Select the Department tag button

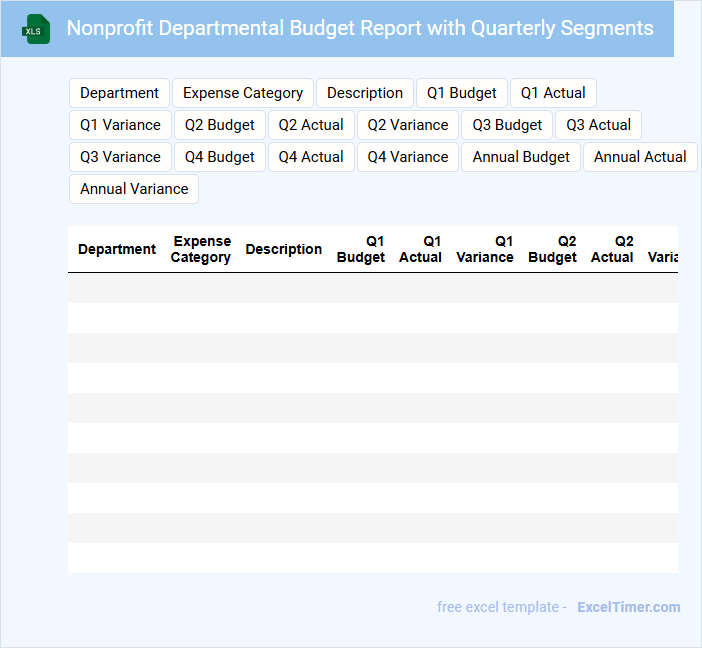click(x=119, y=93)
